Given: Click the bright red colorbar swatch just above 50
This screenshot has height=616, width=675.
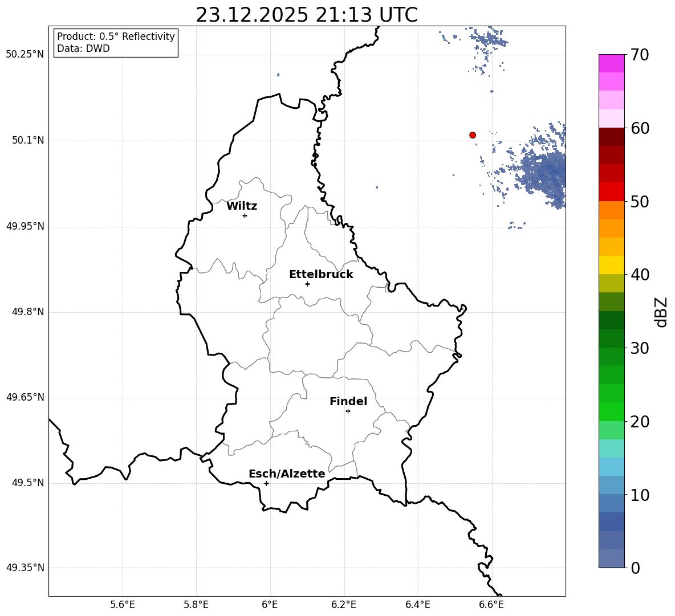Looking at the screenshot, I should tap(612, 192).
